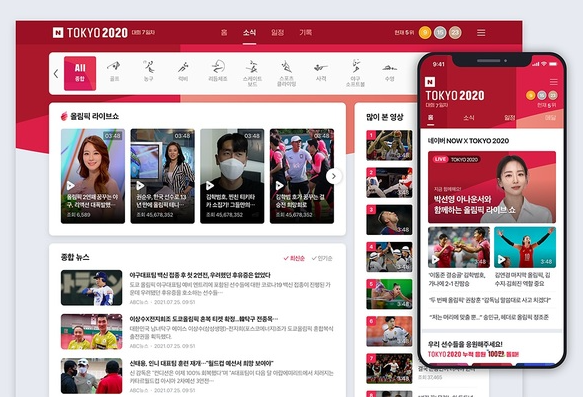Play the first live show video (조회 6,589)
Screen dimensions: 583x405
pyautogui.click(x=93, y=176)
